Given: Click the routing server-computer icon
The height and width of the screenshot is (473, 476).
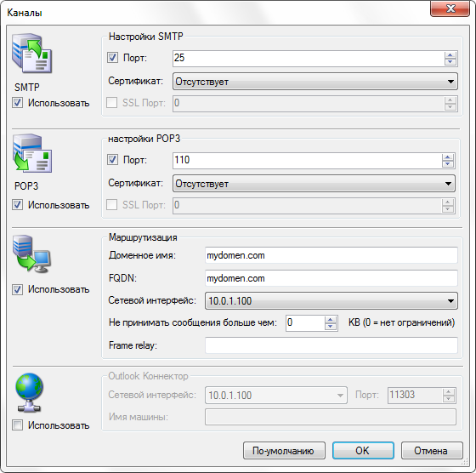Looking at the screenshot, I should [x=31, y=254].
